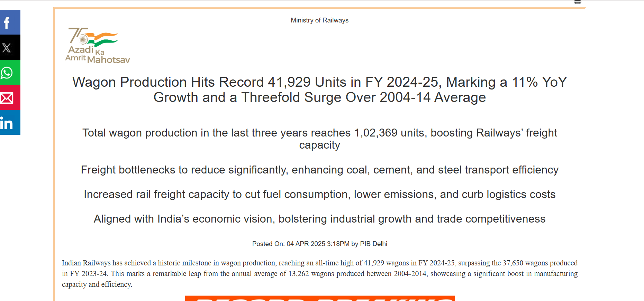Share the article on X (Twitter)
Screen dimensions: 644x301
[x=10, y=47]
